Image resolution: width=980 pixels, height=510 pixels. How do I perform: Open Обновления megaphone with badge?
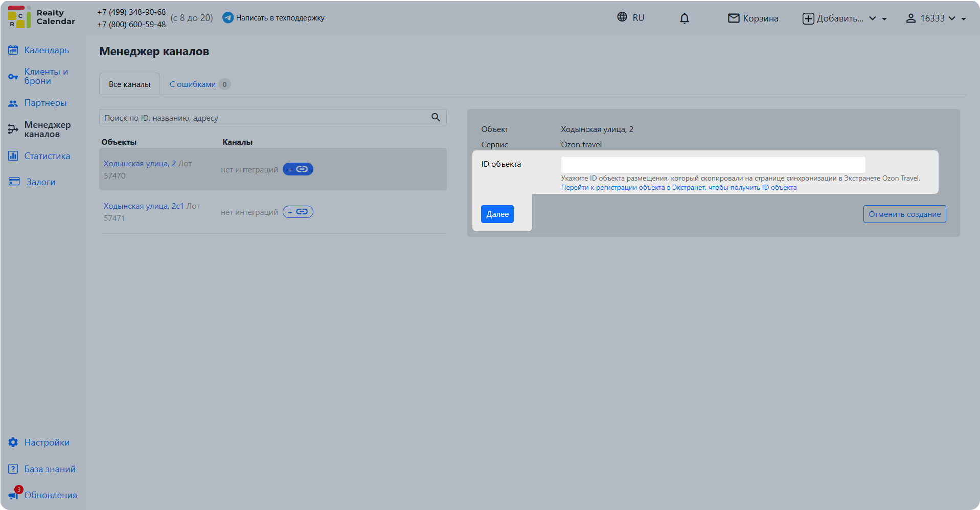click(x=14, y=494)
